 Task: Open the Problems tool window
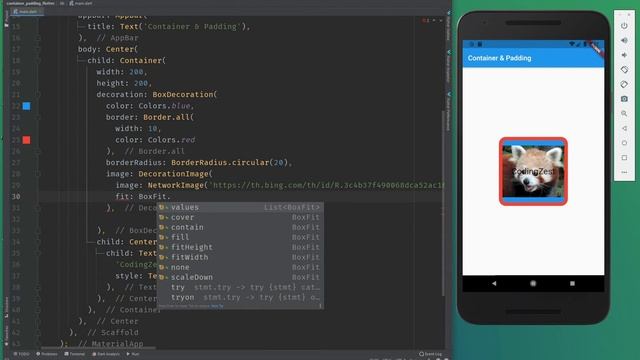click(x=47, y=354)
